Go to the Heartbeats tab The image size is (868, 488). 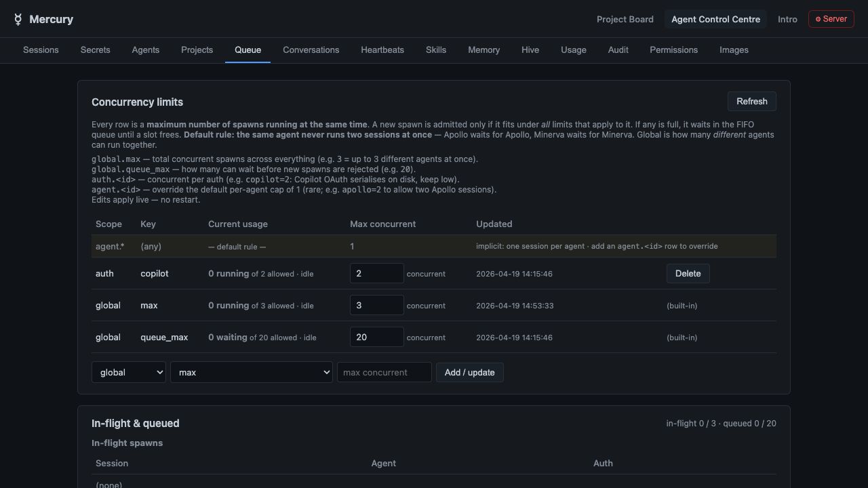(x=382, y=50)
